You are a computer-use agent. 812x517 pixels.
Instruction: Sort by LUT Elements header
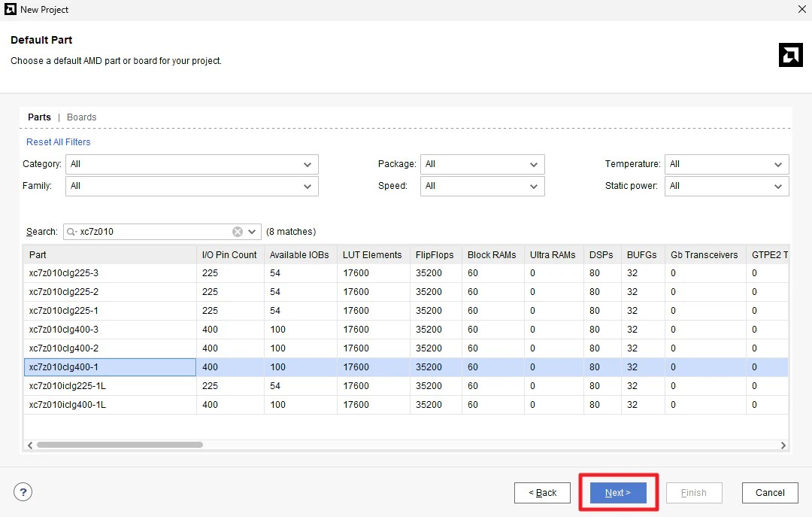373,254
